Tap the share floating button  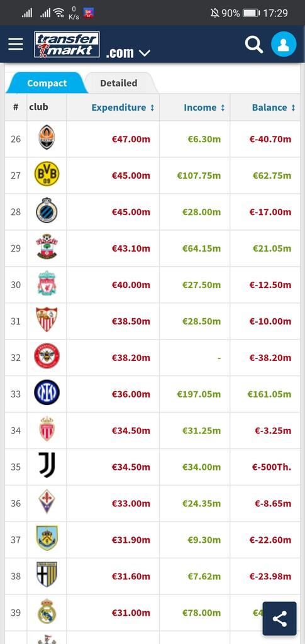pos(280,619)
